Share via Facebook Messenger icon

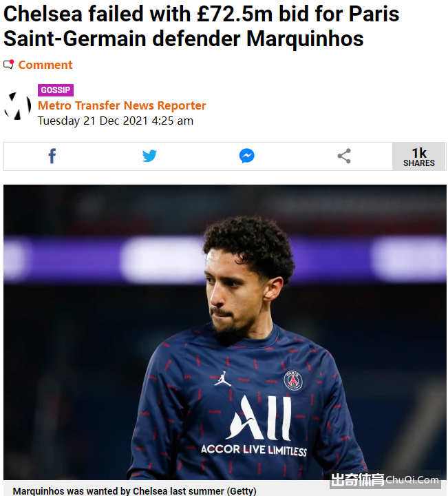(x=247, y=156)
